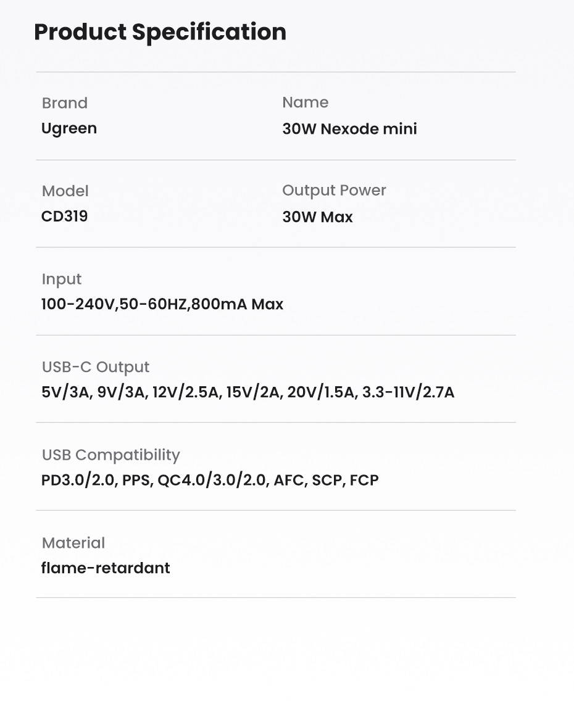The image size is (574, 728).
Task: Select the 30W Max value
Action: 317,217
